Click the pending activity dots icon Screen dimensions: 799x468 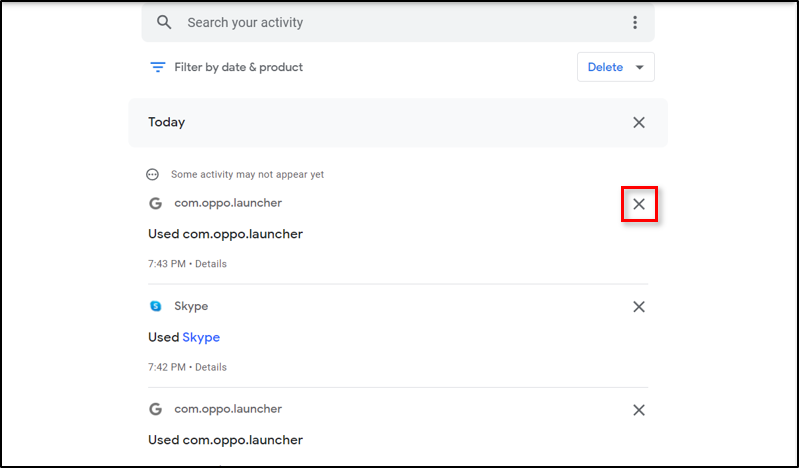pos(153,174)
